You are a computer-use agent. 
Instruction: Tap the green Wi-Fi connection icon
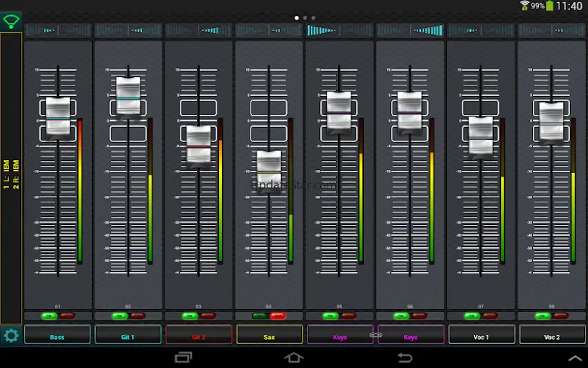tap(11, 21)
